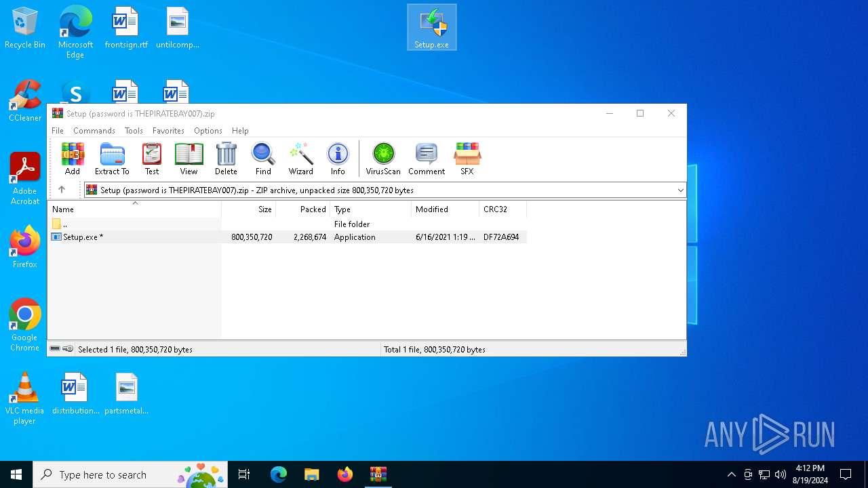Open File Explorer from taskbar

click(x=312, y=474)
